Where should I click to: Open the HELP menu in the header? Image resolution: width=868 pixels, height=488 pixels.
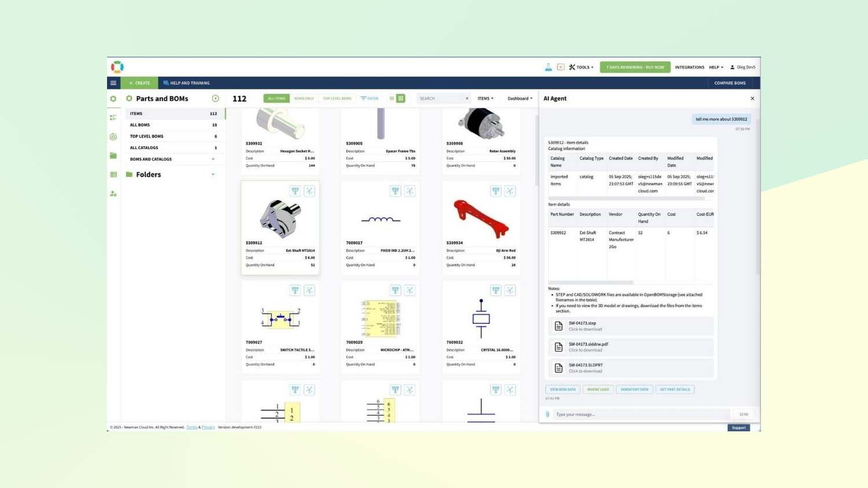tap(716, 67)
